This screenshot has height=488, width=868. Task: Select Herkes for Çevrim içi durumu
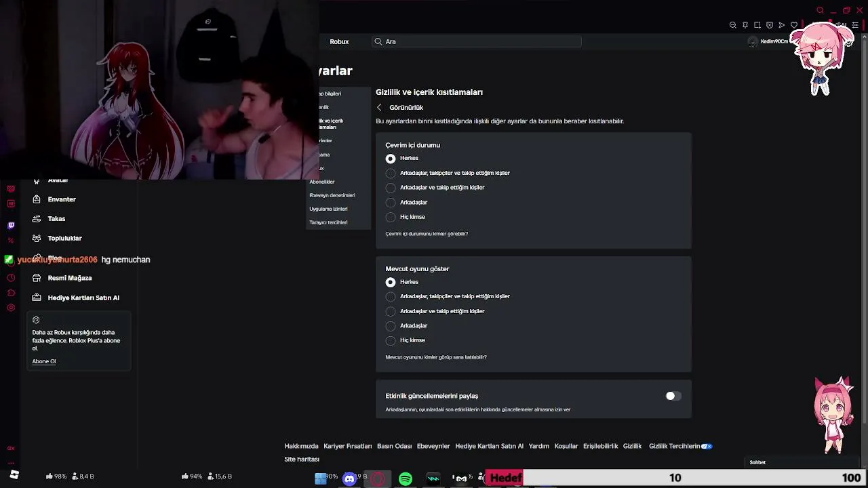pos(391,158)
